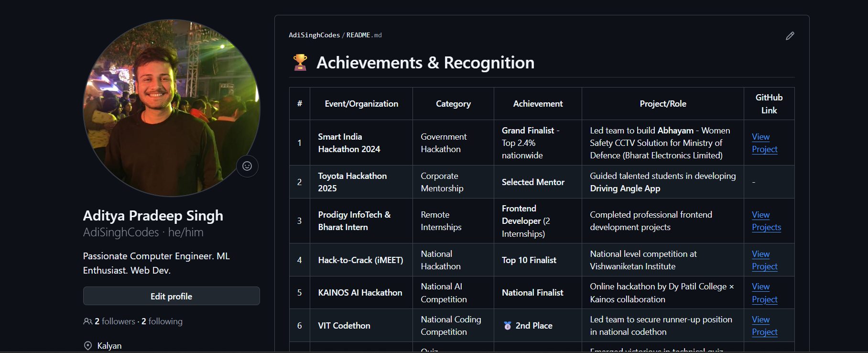The height and width of the screenshot is (353, 868).
Task: Click the pencil icon to edit README
Action: click(x=790, y=36)
